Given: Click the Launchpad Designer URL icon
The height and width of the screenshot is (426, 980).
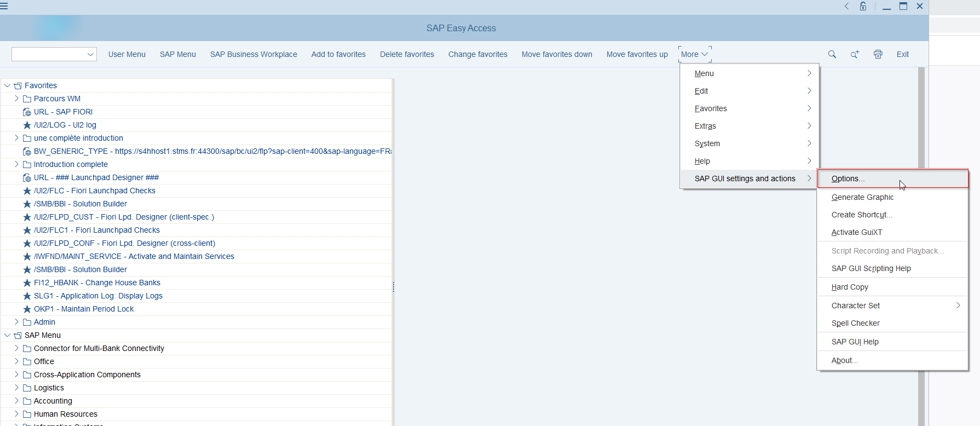Looking at the screenshot, I should (x=27, y=177).
